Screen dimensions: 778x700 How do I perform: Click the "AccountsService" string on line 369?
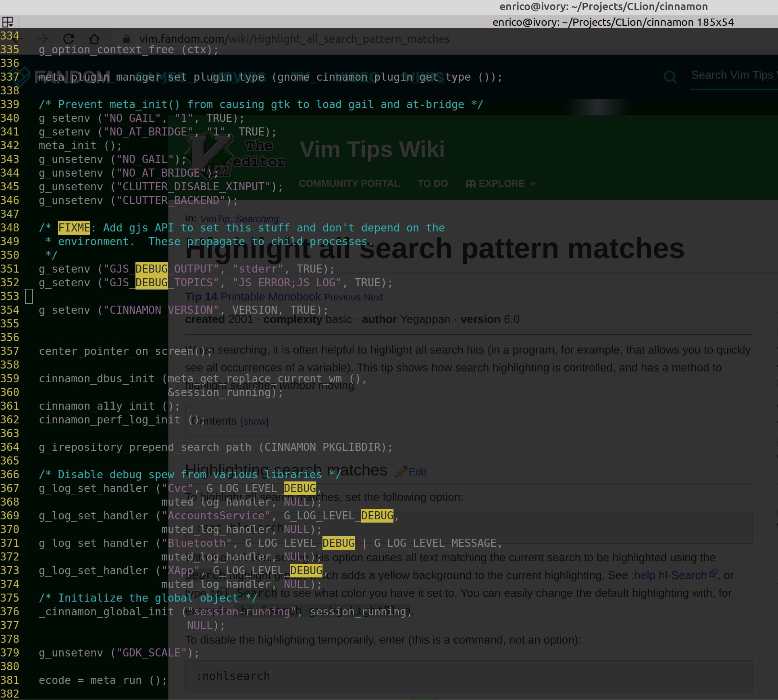pyautogui.click(x=216, y=516)
